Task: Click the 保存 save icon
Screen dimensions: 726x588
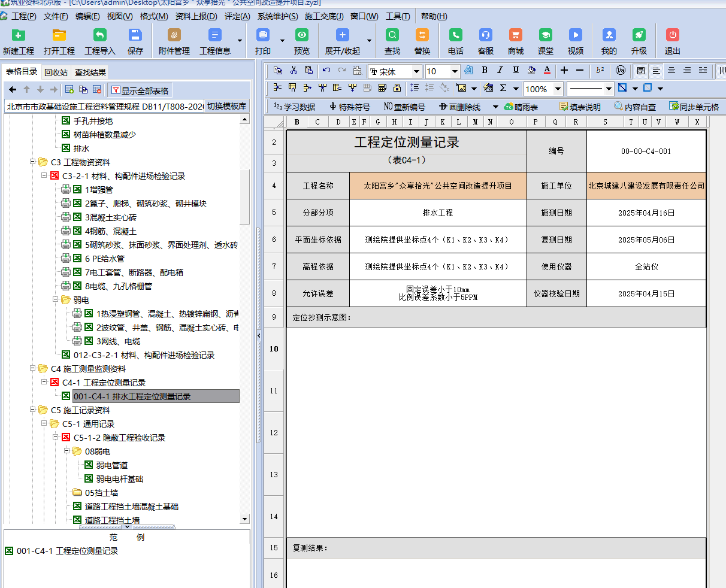Action: pyautogui.click(x=135, y=35)
